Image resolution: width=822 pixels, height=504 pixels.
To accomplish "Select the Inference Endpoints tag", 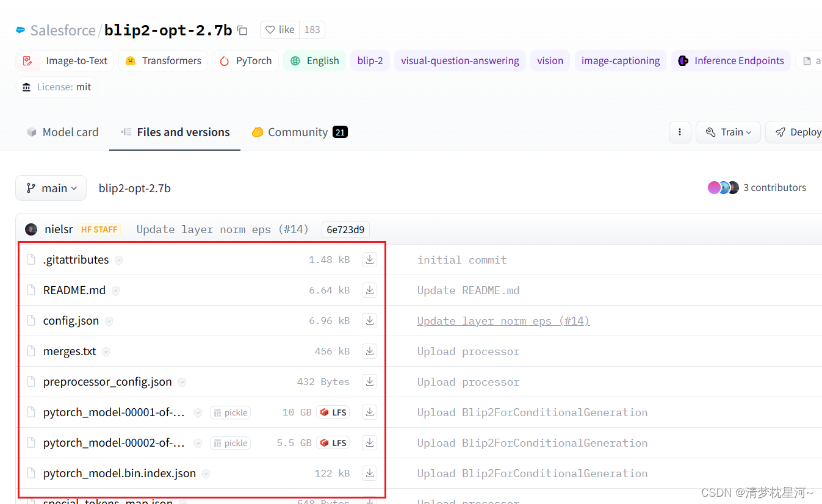I will (731, 60).
